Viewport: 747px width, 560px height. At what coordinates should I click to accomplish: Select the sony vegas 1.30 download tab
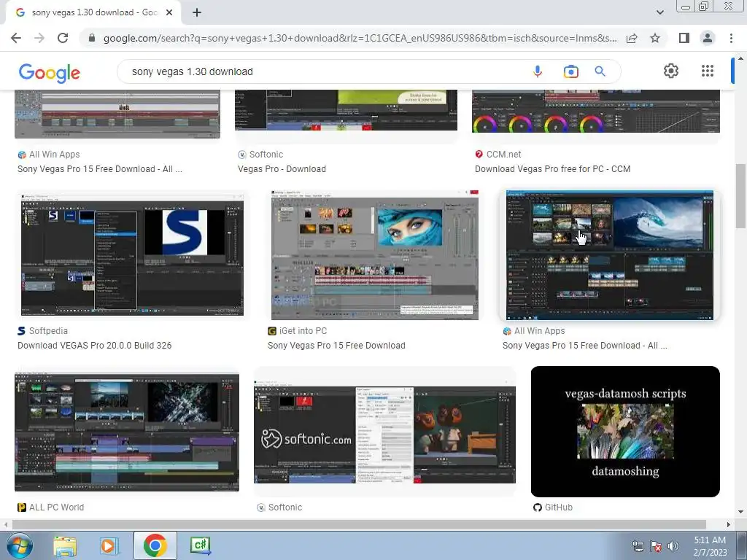(93, 13)
